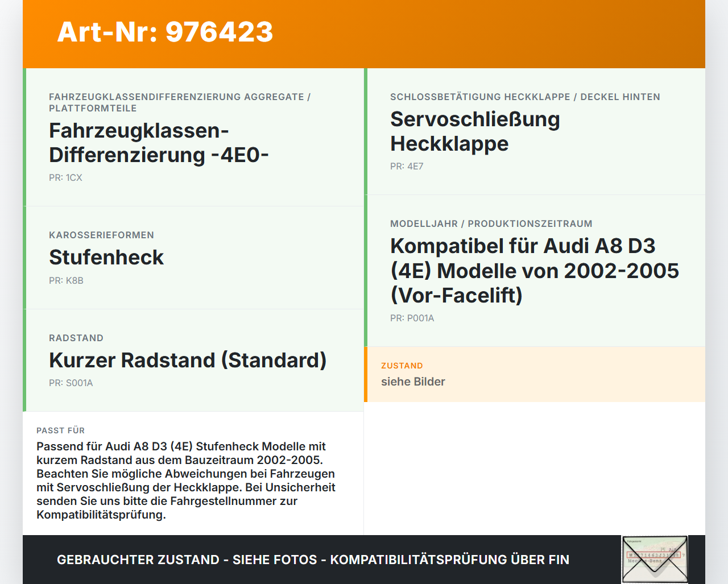
Task: Select the Radstand section label
Action: (x=76, y=338)
